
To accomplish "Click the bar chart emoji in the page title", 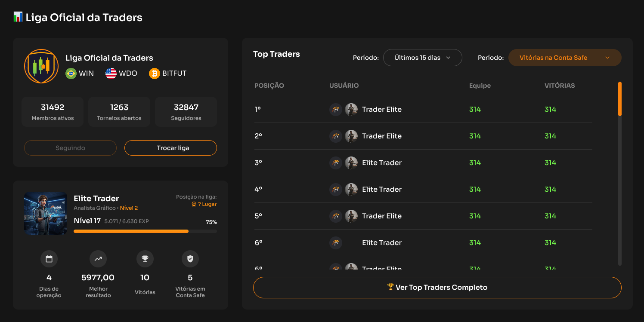I will coord(18,17).
